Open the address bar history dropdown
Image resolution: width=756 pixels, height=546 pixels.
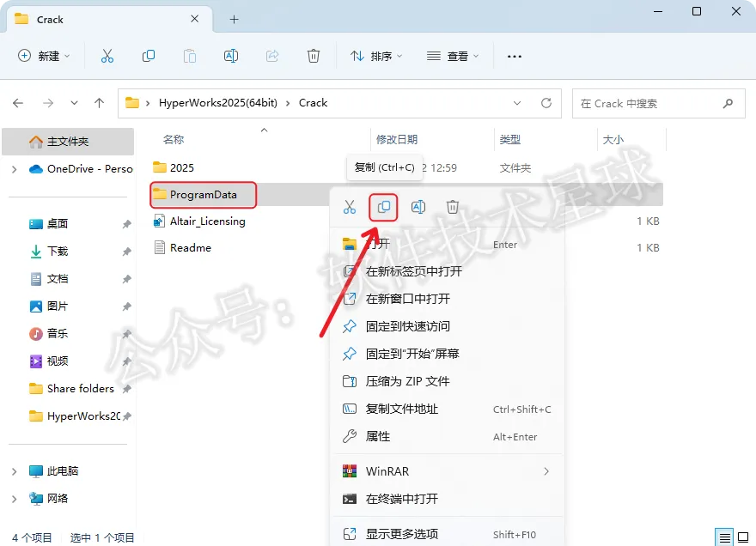click(x=517, y=103)
